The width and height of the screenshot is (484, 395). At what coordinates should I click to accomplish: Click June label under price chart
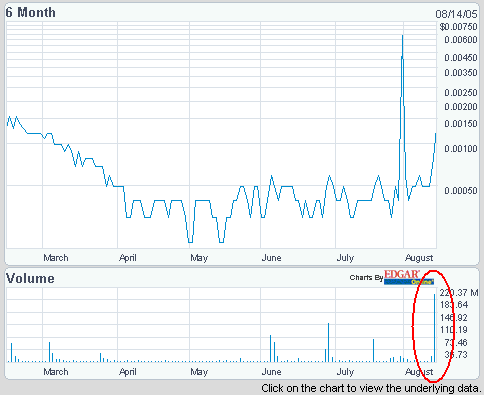[271, 258]
